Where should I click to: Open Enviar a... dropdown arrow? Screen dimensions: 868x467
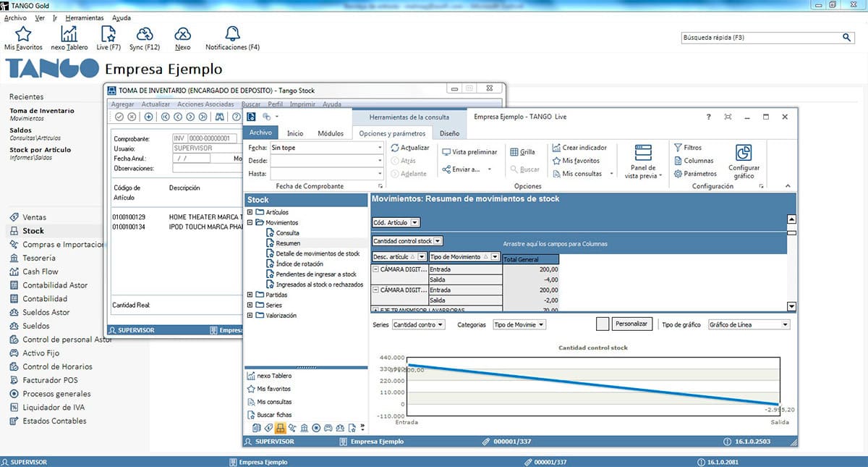[x=490, y=170]
